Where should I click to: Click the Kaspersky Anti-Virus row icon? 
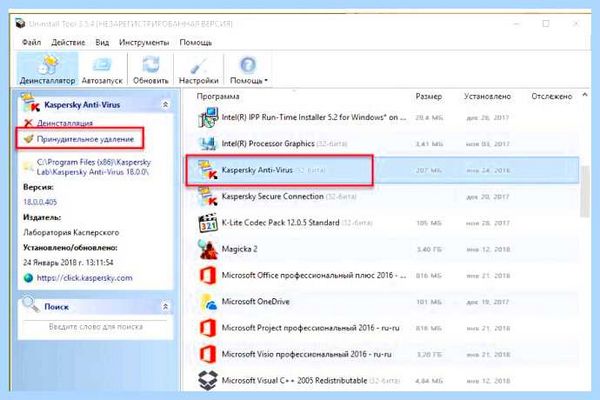pyautogui.click(x=208, y=170)
